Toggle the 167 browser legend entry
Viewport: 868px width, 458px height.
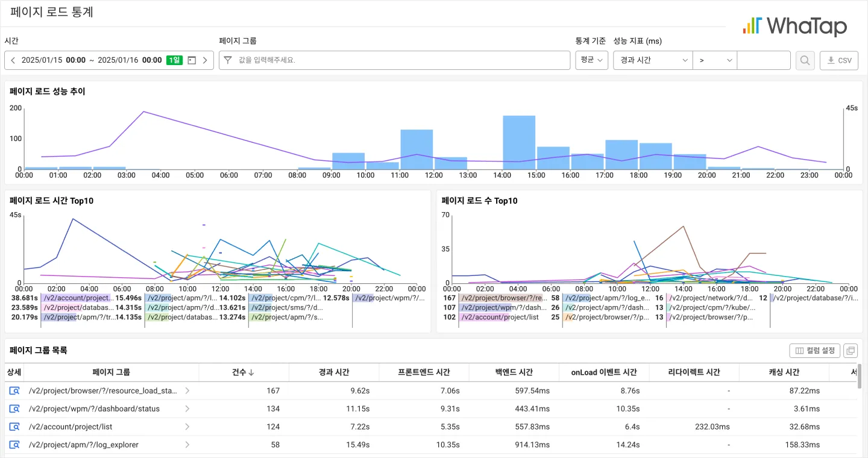pos(495,298)
